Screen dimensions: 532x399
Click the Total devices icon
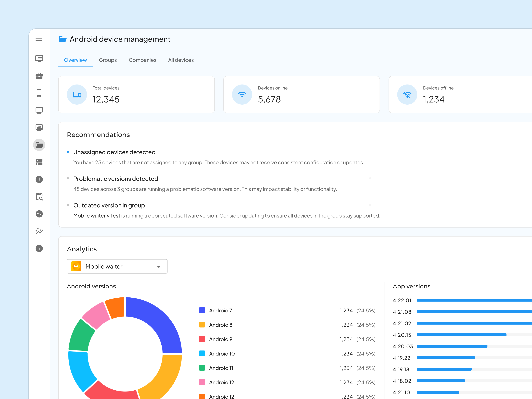click(x=77, y=94)
